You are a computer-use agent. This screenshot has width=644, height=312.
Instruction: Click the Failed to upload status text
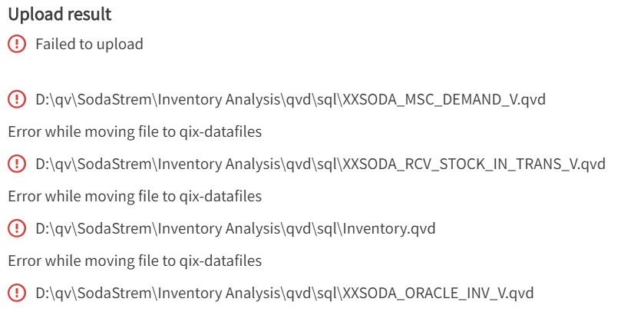[x=89, y=45]
